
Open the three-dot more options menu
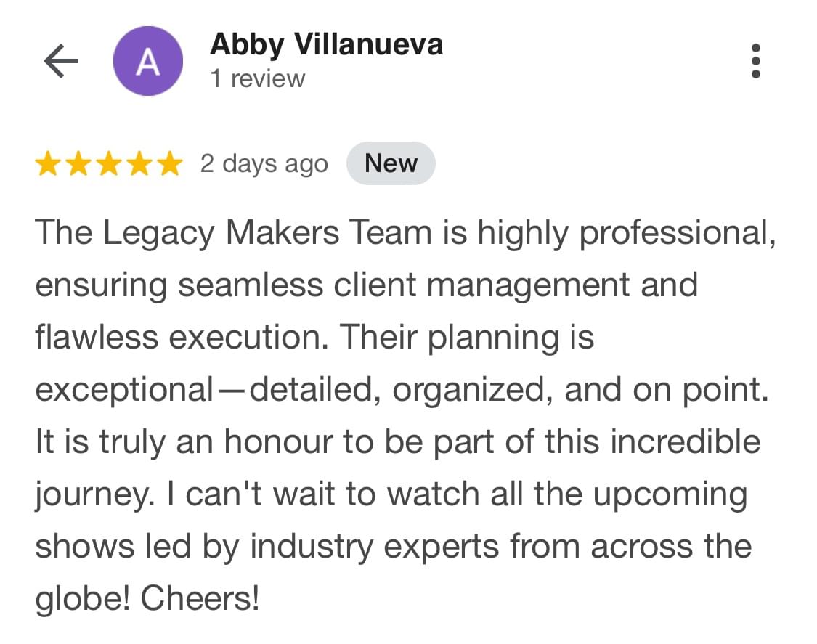756,61
